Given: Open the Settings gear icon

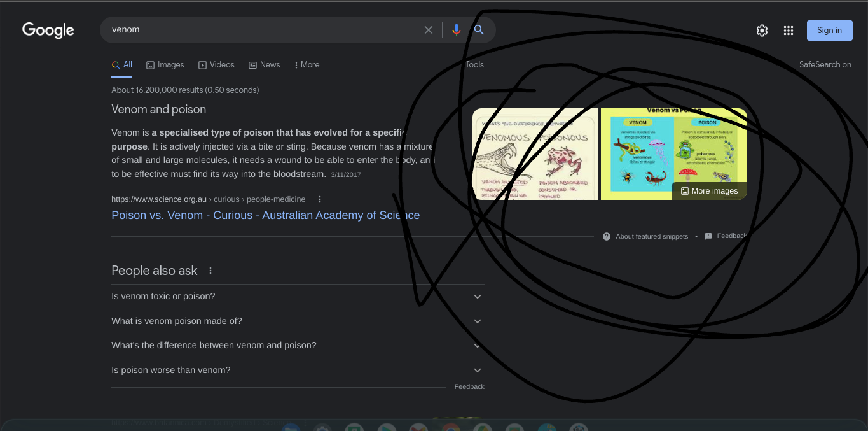Looking at the screenshot, I should (x=762, y=31).
